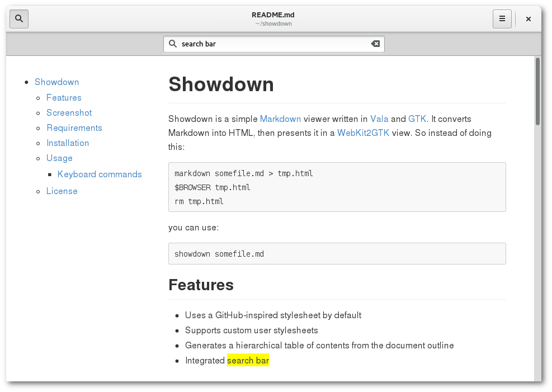Jump to Showdown in table of contents

(56, 82)
